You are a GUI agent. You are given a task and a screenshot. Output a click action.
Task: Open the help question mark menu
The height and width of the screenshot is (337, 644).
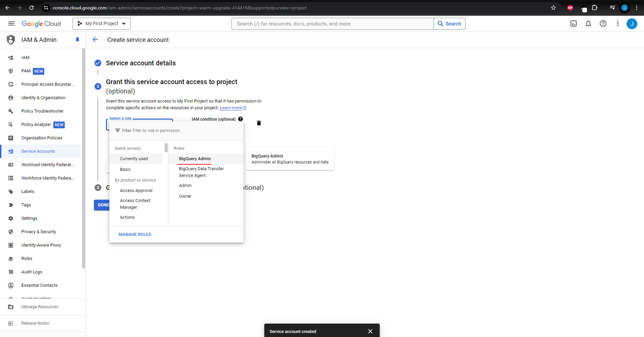click(603, 24)
